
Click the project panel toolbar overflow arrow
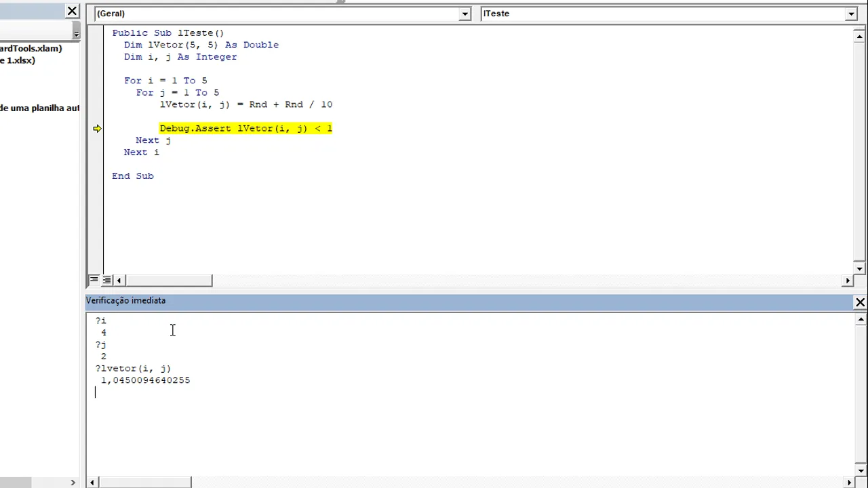[76, 32]
